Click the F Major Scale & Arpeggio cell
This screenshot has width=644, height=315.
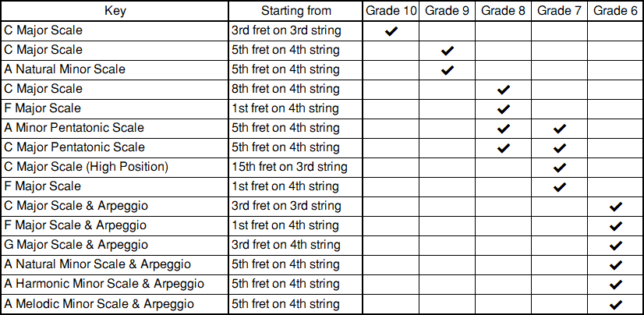[76, 225]
